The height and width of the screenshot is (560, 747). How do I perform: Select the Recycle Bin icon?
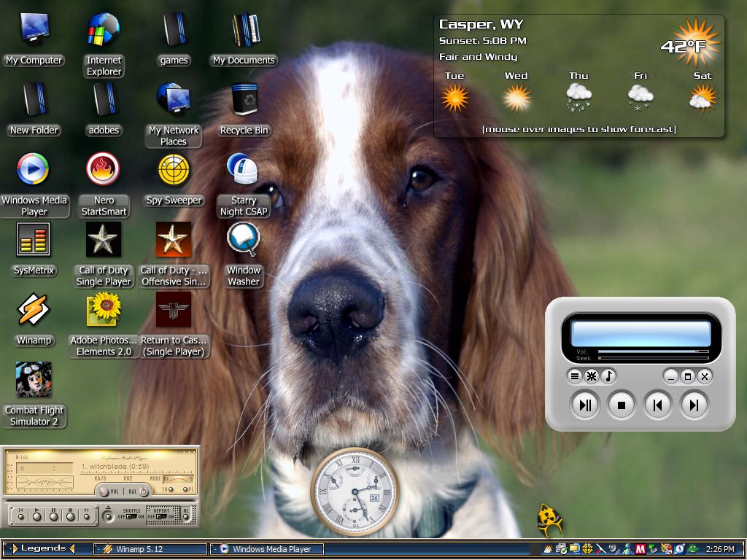point(244,99)
